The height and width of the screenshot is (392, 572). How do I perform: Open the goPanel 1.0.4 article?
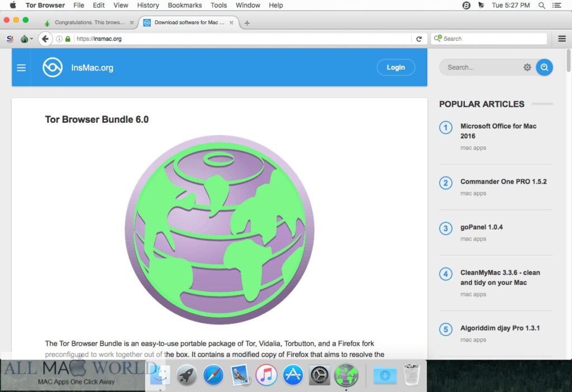[482, 227]
